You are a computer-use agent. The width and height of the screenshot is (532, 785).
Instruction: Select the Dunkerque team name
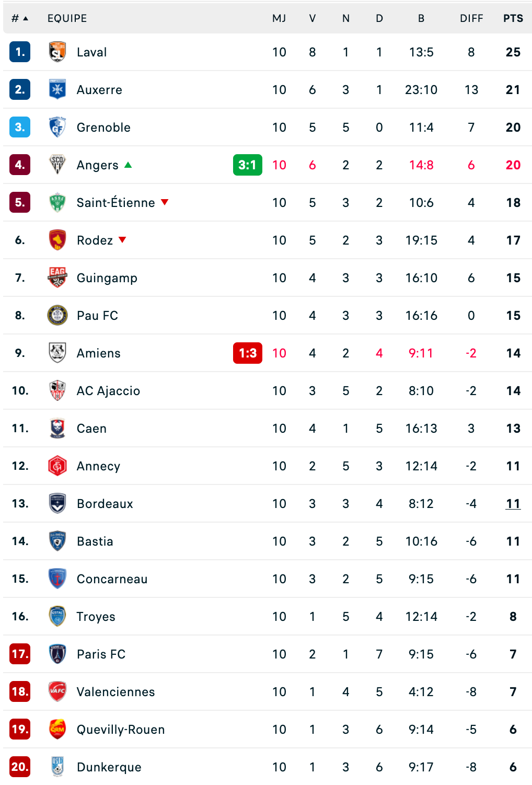click(x=109, y=767)
